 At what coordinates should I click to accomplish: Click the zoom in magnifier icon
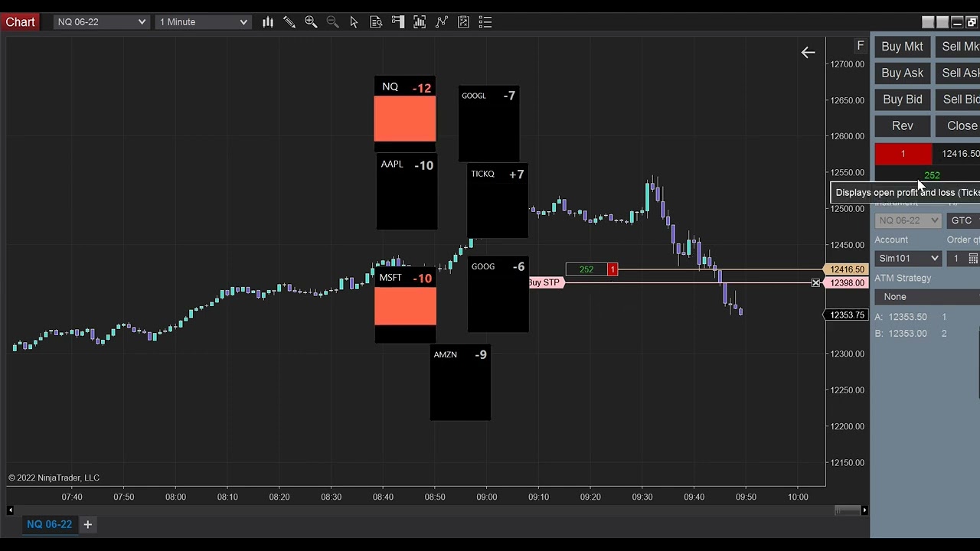pyautogui.click(x=311, y=22)
